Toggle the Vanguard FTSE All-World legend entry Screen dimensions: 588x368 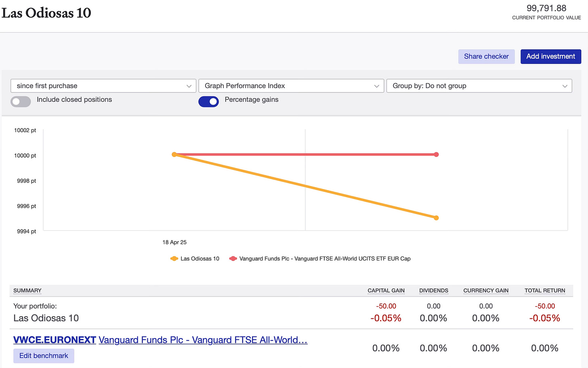click(x=320, y=259)
